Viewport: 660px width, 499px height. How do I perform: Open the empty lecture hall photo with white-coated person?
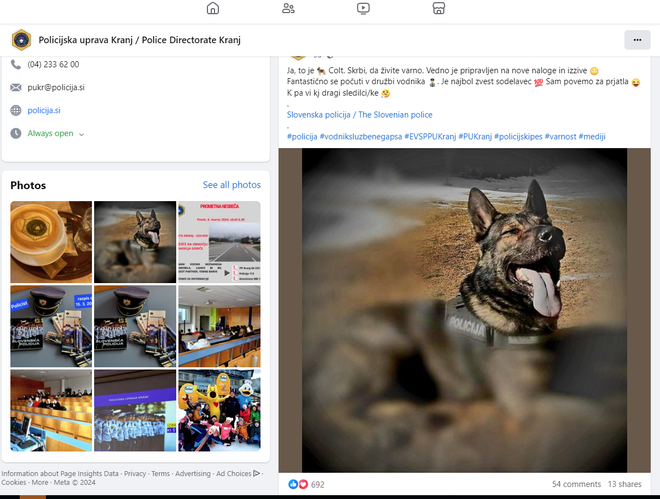(x=219, y=326)
